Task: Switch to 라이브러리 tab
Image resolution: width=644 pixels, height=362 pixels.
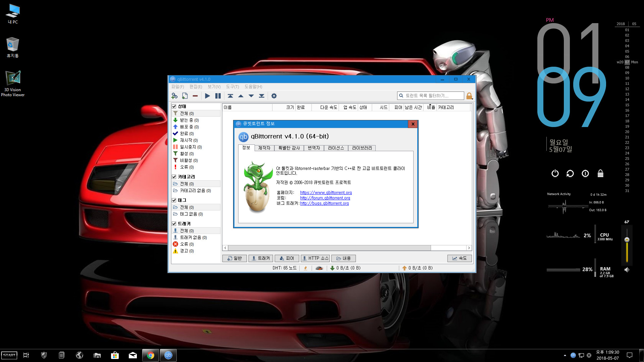Action: [362, 148]
